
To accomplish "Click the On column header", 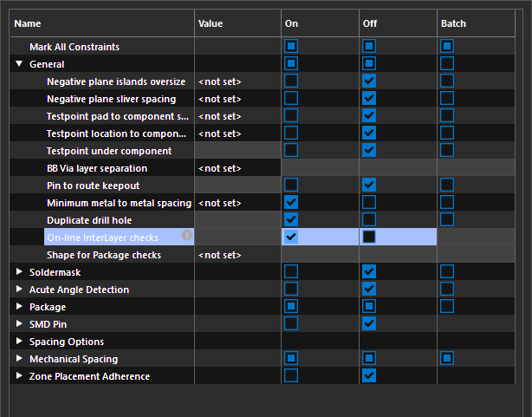I will point(321,23).
